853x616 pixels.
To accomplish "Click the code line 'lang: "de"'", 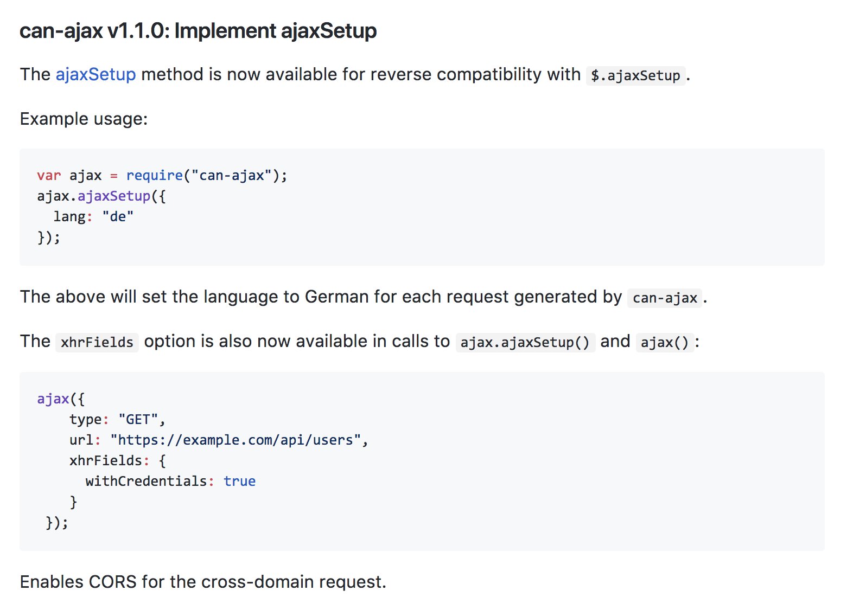I will [x=93, y=216].
